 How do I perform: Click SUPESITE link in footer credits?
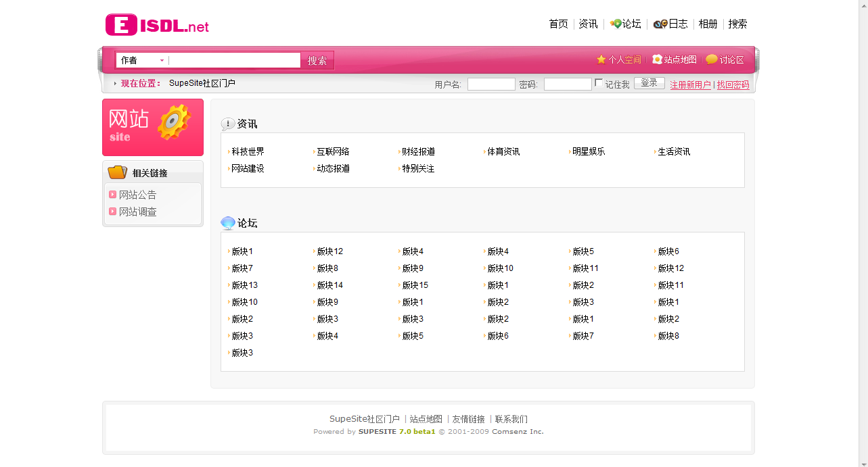(378, 431)
